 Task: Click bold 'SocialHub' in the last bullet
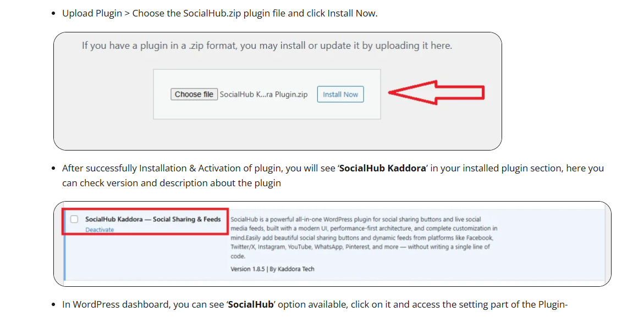pyautogui.click(x=251, y=304)
